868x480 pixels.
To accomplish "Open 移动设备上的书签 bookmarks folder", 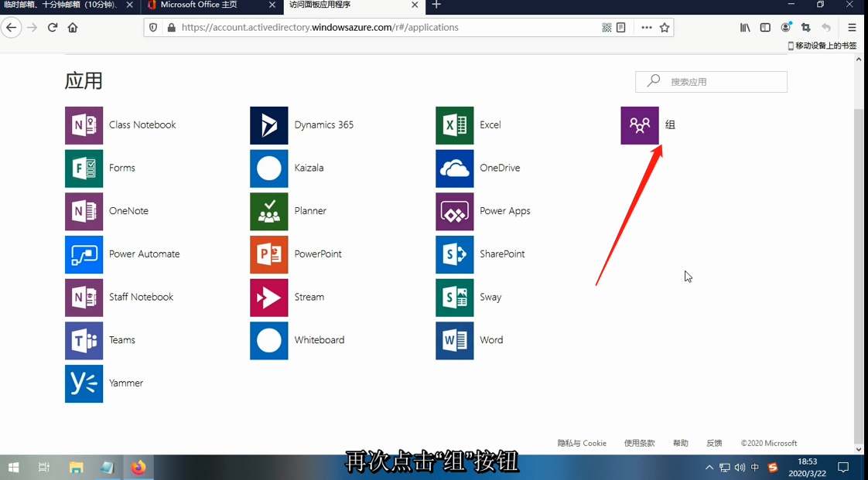I will [822, 46].
